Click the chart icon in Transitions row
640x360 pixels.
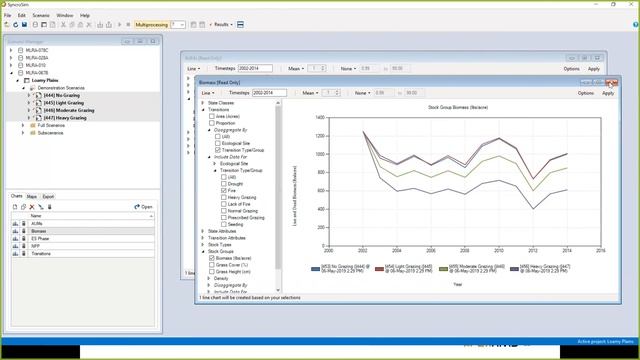[x=16, y=254]
